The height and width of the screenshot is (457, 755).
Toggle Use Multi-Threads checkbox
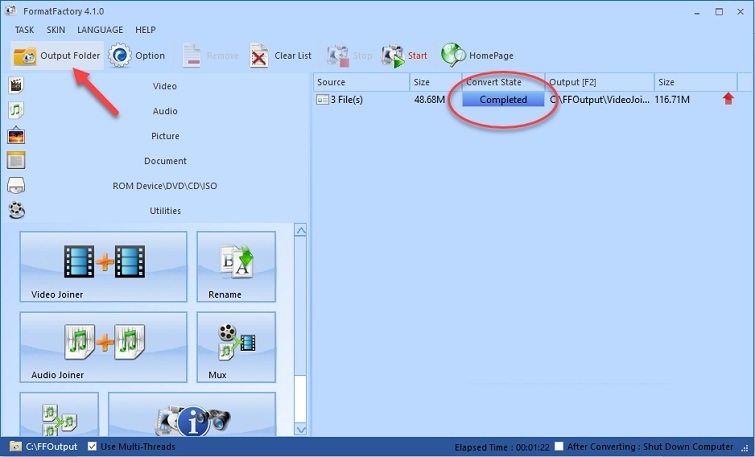pyautogui.click(x=93, y=446)
